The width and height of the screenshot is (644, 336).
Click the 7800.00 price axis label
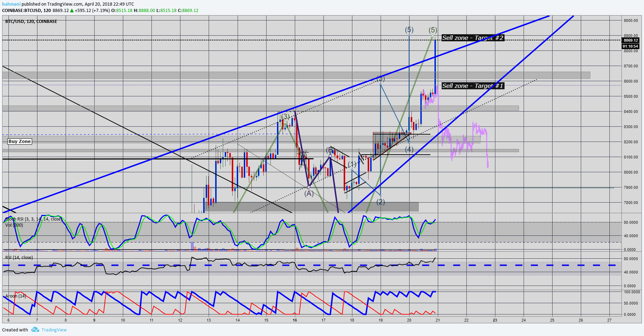click(x=631, y=203)
